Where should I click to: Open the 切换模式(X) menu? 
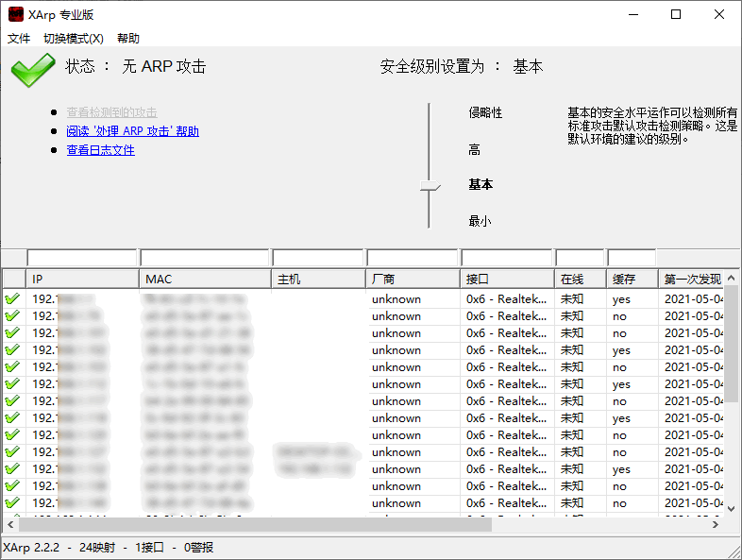tap(74, 39)
